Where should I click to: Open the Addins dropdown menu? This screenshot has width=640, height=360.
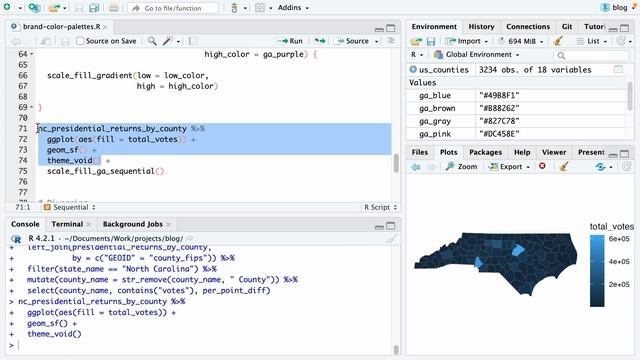pos(293,8)
